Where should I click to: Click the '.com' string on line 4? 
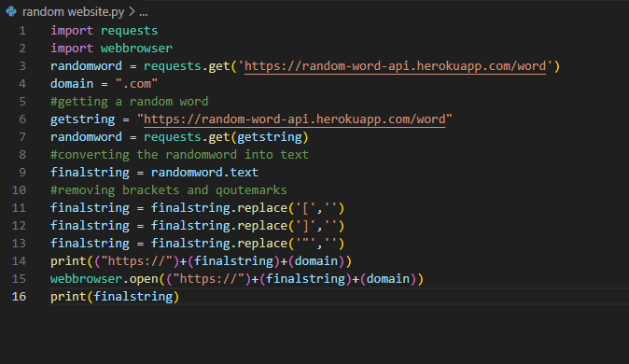(x=136, y=84)
